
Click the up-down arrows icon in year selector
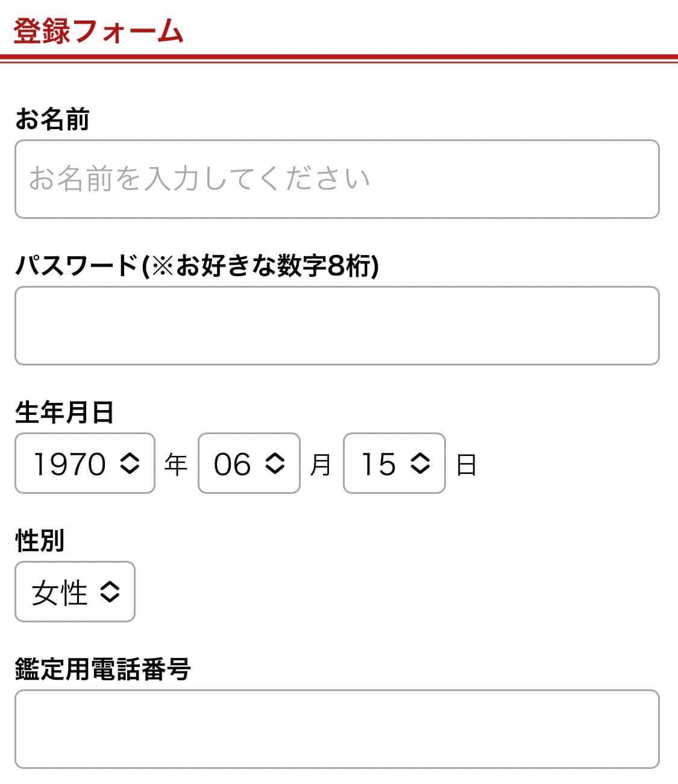130,463
